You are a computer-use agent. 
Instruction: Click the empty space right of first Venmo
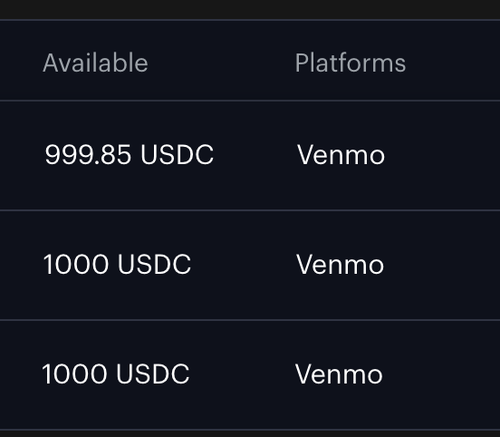pyautogui.click(x=443, y=155)
